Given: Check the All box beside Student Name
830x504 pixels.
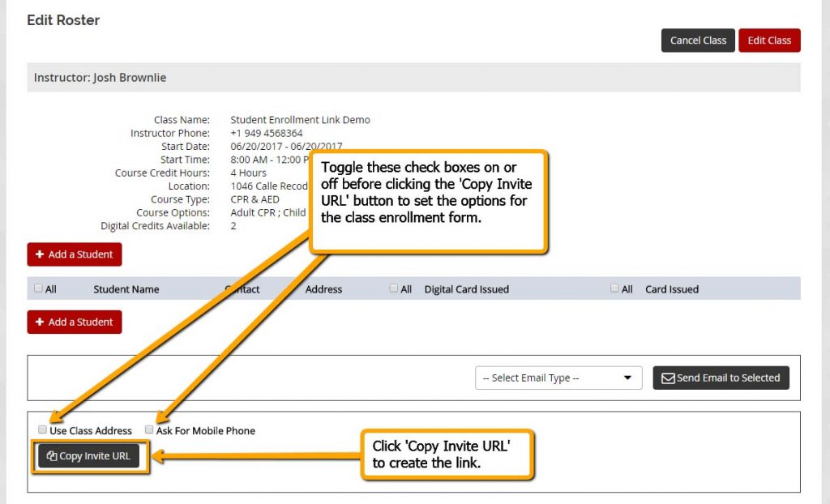Looking at the screenshot, I should (38, 288).
